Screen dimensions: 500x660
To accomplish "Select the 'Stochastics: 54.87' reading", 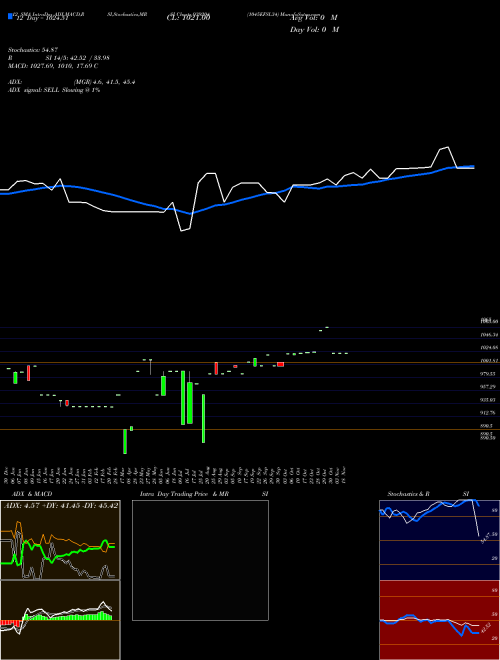I will point(33,50).
